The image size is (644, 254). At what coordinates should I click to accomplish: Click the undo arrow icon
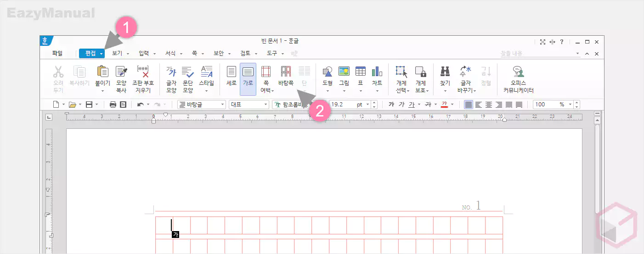point(140,105)
